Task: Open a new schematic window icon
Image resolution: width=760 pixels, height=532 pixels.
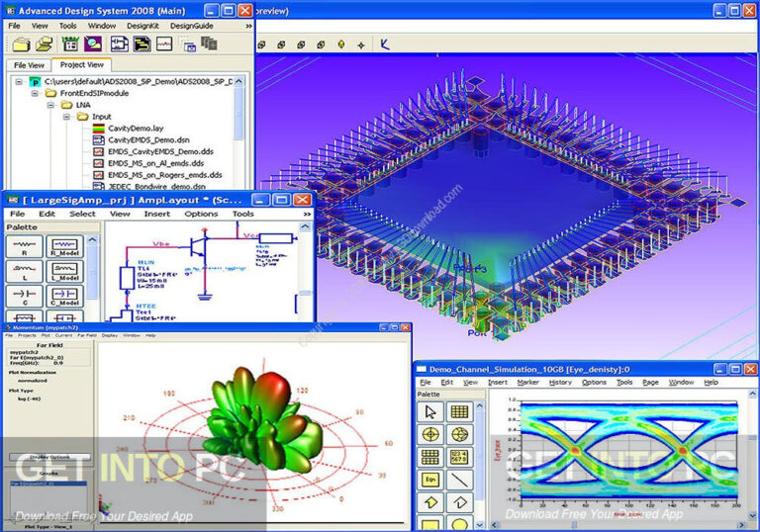Action: tap(119, 44)
